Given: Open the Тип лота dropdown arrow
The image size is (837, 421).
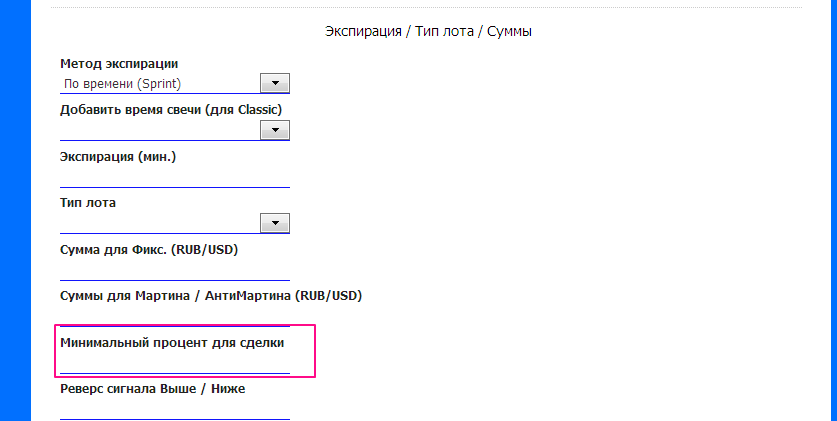Looking at the screenshot, I should [x=274, y=223].
